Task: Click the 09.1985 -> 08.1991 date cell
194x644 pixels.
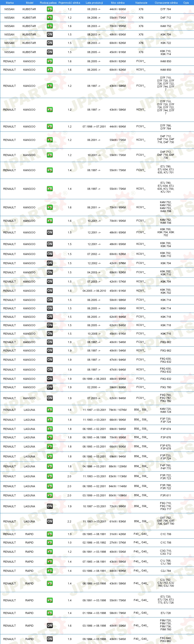Action: click(x=94, y=534)
